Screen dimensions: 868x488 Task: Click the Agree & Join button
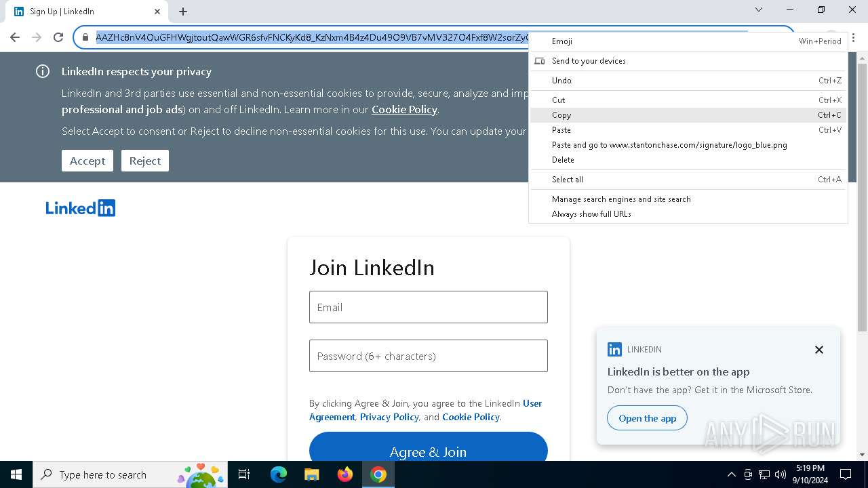click(429, 447)
